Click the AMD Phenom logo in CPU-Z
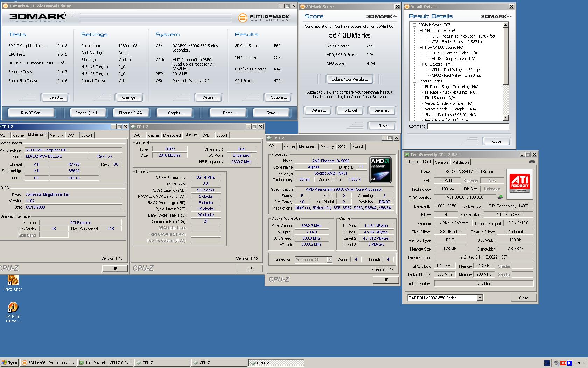 click(380, 170)
